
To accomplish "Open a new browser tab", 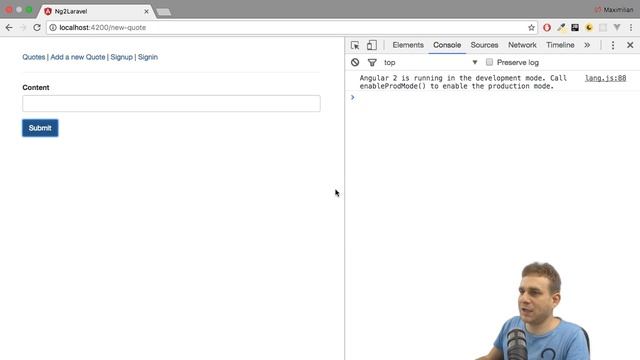I will pyautogui.click(x=164, y=12).
